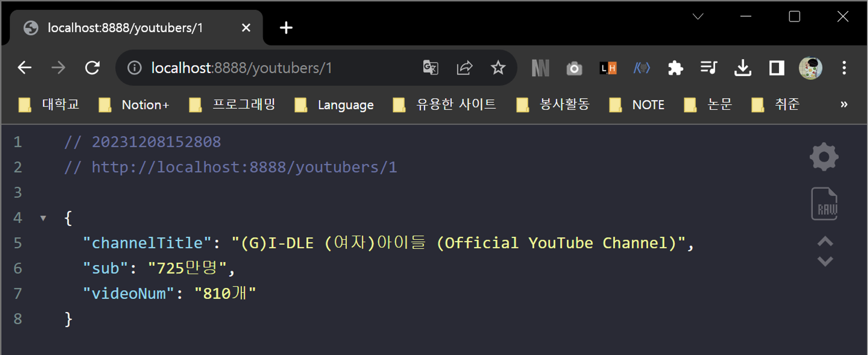
Task: Share this page via share icon
Action: [464, 68]
